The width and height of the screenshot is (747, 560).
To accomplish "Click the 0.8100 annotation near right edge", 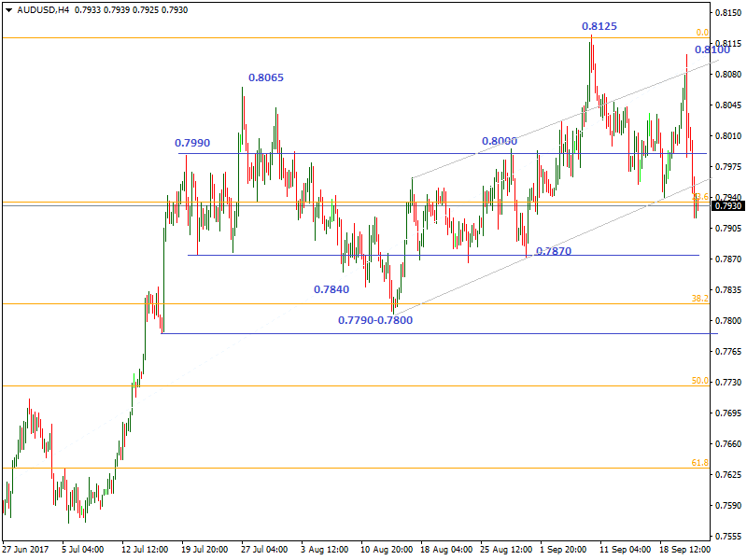I will pyautogui.click(x=712, y=49).
